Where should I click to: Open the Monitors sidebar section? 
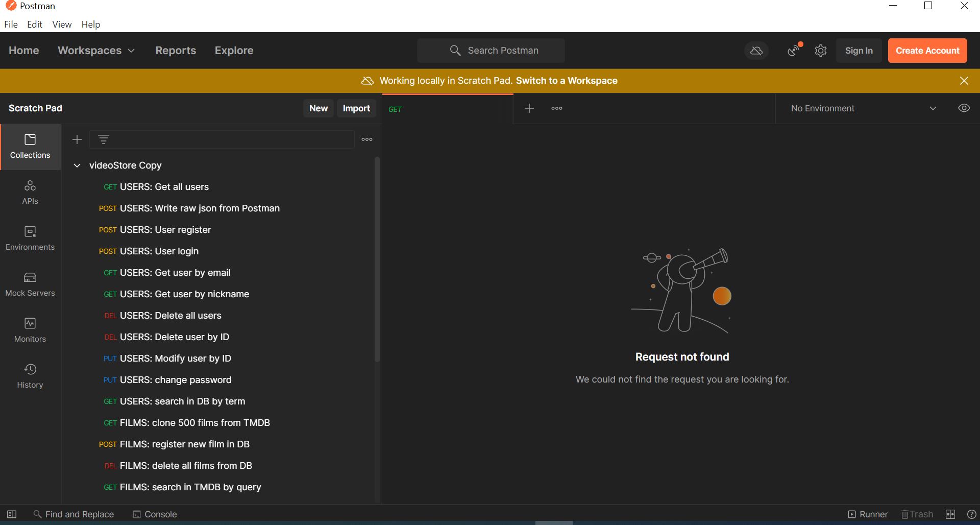point(30,330)
